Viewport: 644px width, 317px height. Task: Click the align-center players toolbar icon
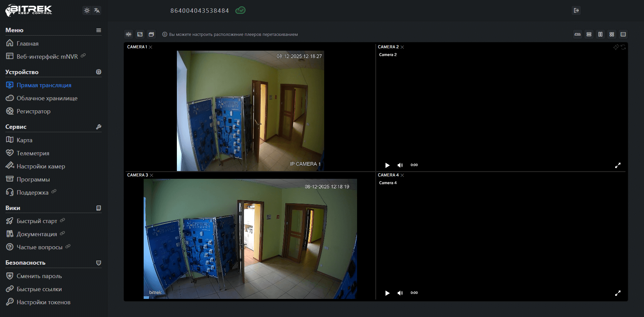(x=129, y=34)
